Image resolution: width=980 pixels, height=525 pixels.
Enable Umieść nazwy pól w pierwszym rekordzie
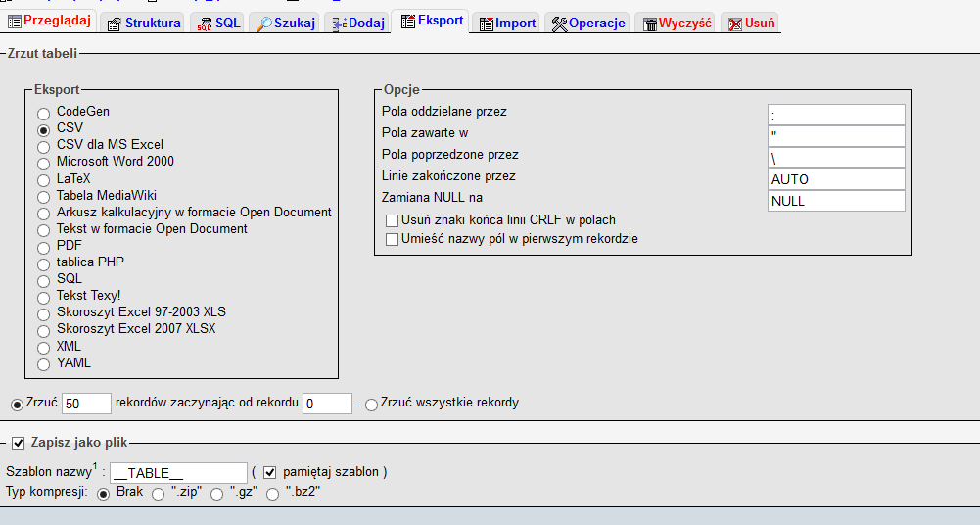coord(392,239)
